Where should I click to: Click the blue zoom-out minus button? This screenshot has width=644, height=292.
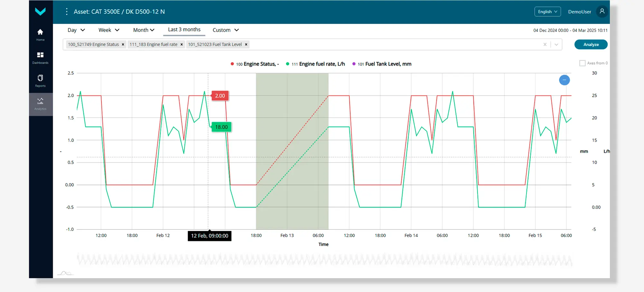pos(564,80)
